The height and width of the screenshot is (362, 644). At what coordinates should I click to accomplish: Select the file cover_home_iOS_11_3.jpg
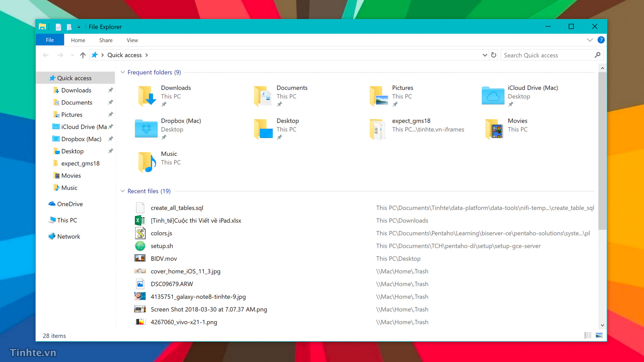pyautogui.click(x=185, y=271)
